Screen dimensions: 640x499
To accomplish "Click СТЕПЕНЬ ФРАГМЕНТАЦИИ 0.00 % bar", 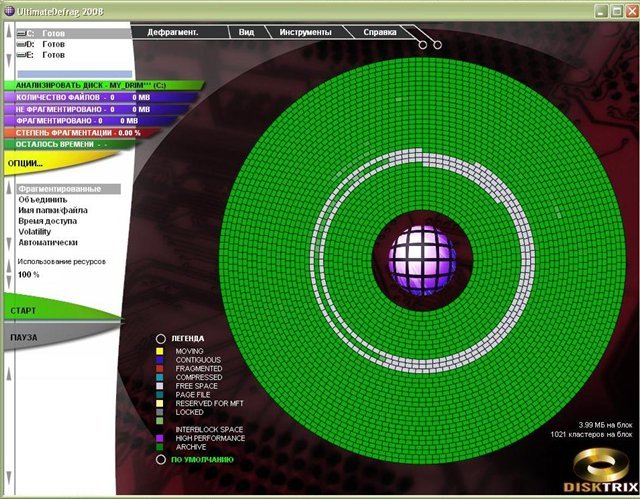I will (82, 133).
